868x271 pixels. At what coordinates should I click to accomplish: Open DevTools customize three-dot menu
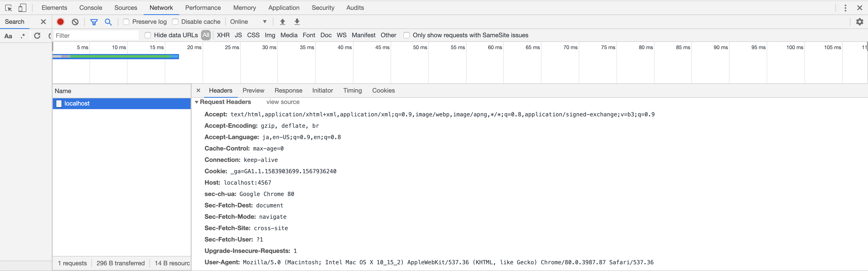point(845,8)
